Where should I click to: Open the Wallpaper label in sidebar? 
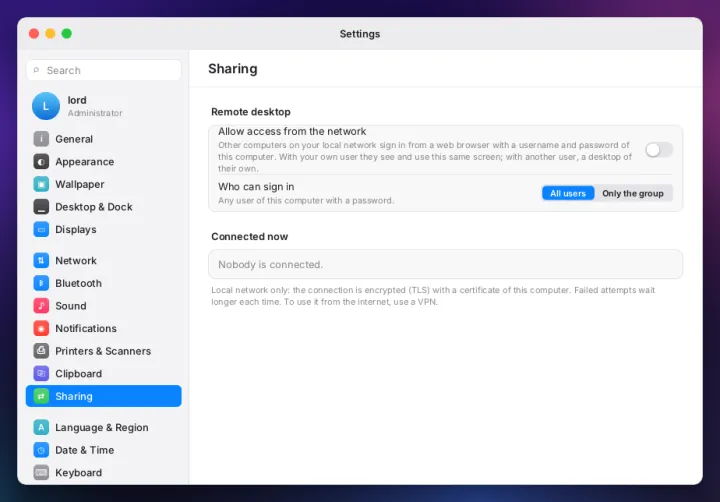point(80,184)
